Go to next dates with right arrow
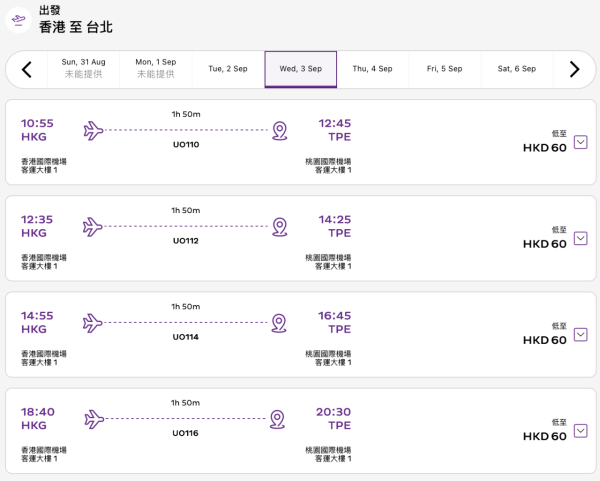 tap(574, 70)
